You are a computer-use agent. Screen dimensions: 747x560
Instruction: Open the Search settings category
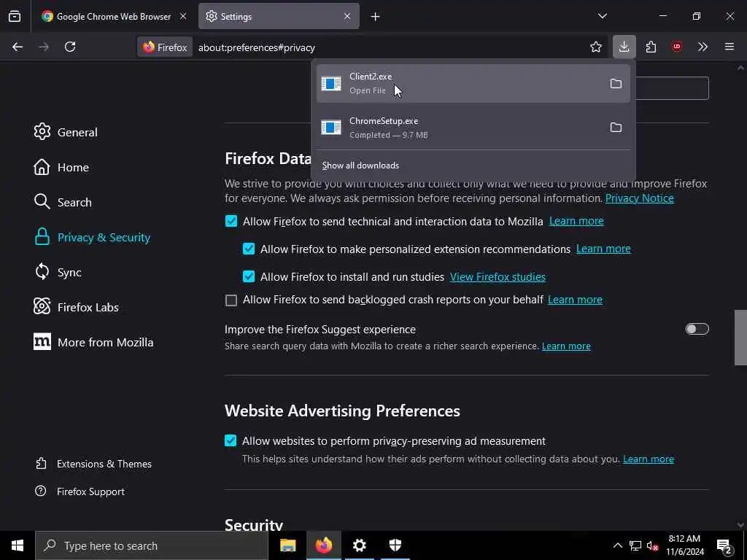[63, 202]
